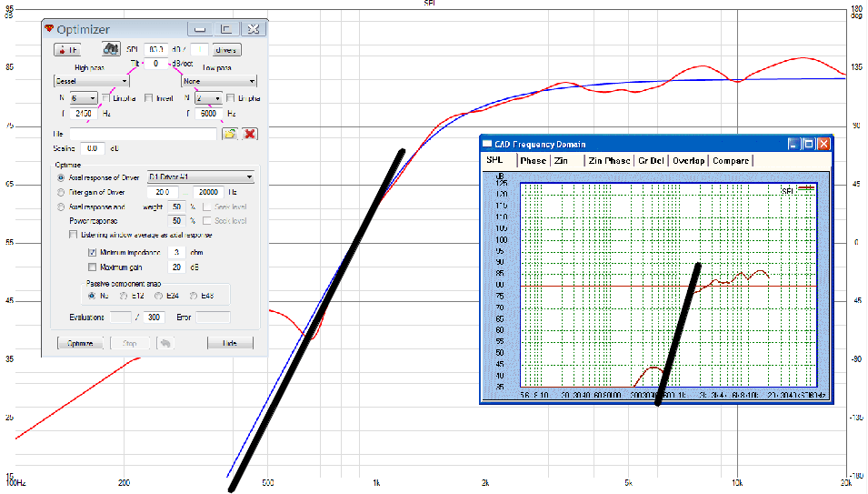868x494 pixels.
Task: Select E24 component snap radio
Action: tap(158, 297)
